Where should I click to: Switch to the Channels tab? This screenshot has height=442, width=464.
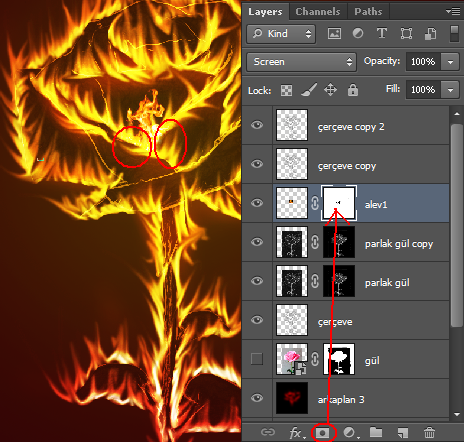[x=318, y=12]
